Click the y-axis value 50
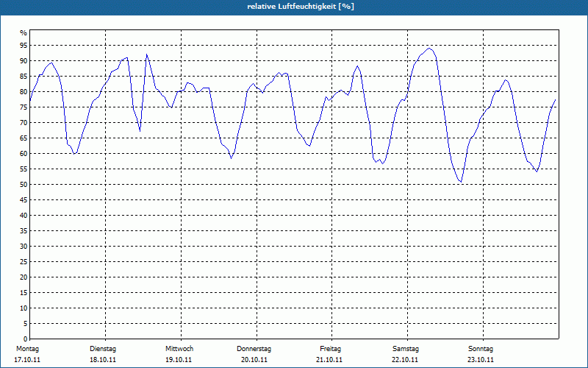Screen dimensions: 588x368 tap(24, 185)
